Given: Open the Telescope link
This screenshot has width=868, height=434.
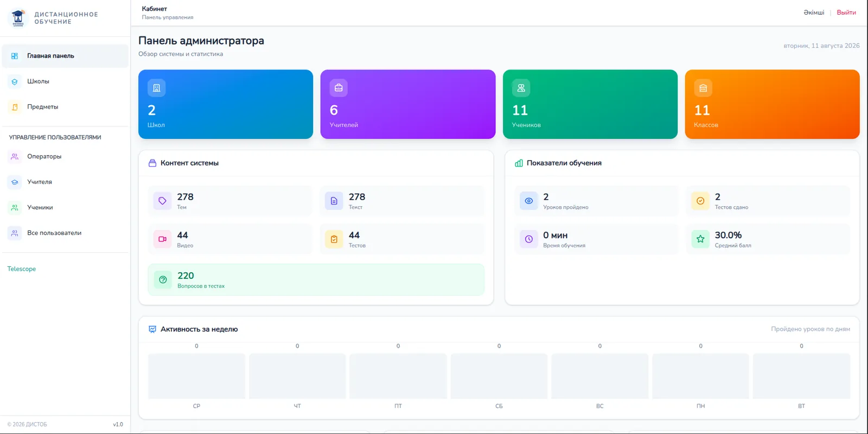Looking at the screenshot, I should click(x=22, y=269).
